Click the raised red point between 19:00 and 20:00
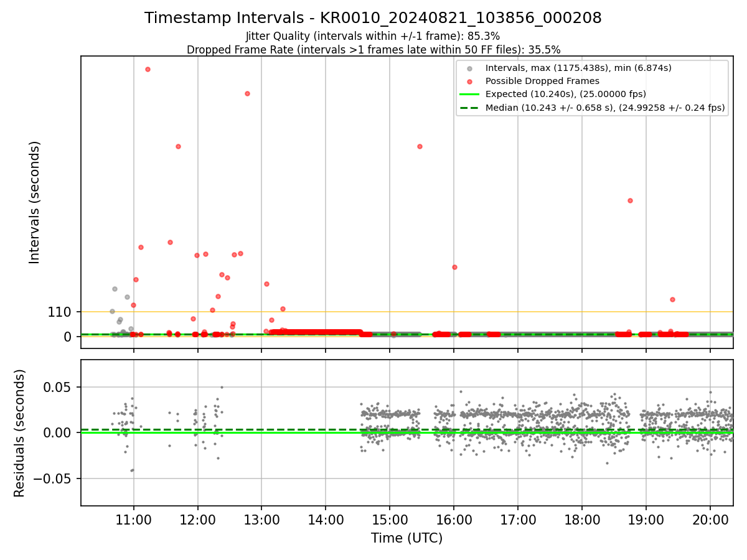Image resolution: width=747 pixels, height=560 pixels. (x=672, y=299)
